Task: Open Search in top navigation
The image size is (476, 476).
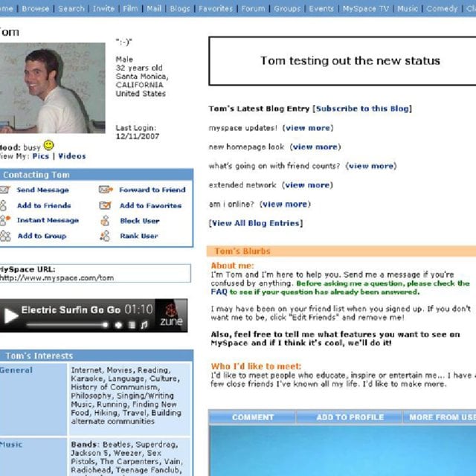Action: [71, 8]
